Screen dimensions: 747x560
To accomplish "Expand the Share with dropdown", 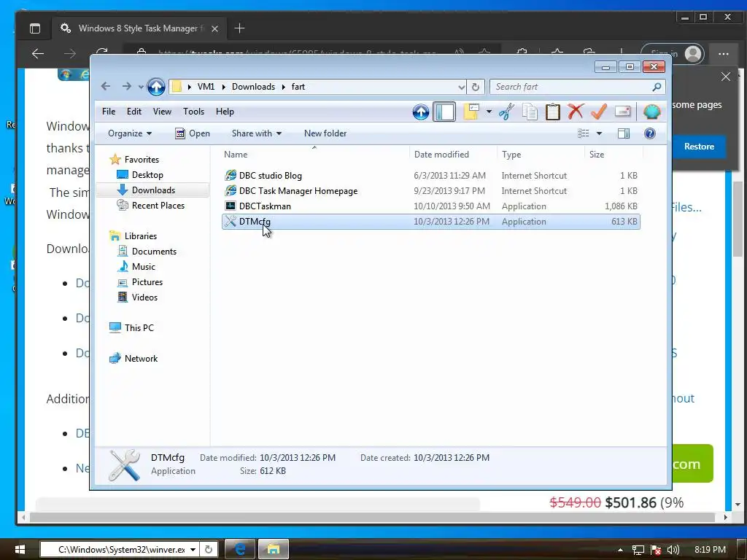I will tap(256, 133).
